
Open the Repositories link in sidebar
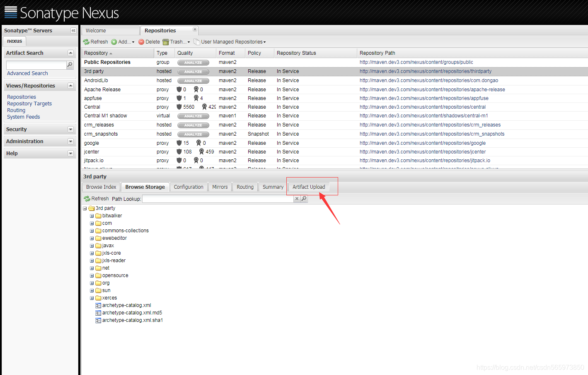tap(22, 97)
